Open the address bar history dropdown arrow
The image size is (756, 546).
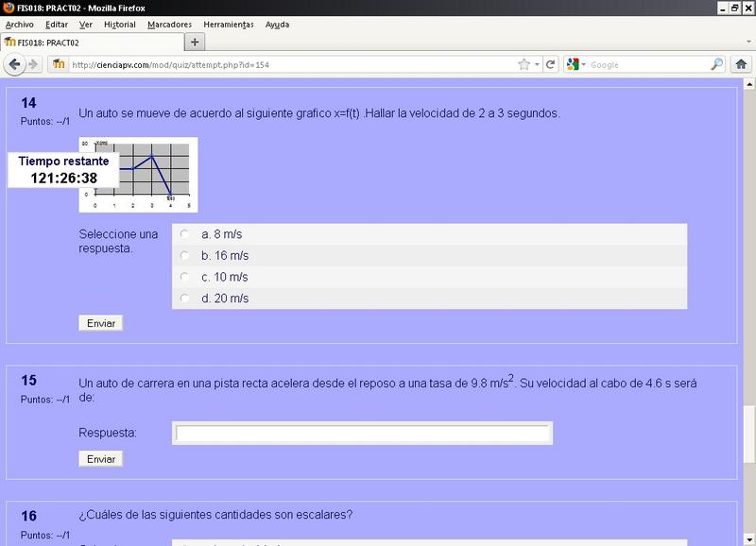537,64
